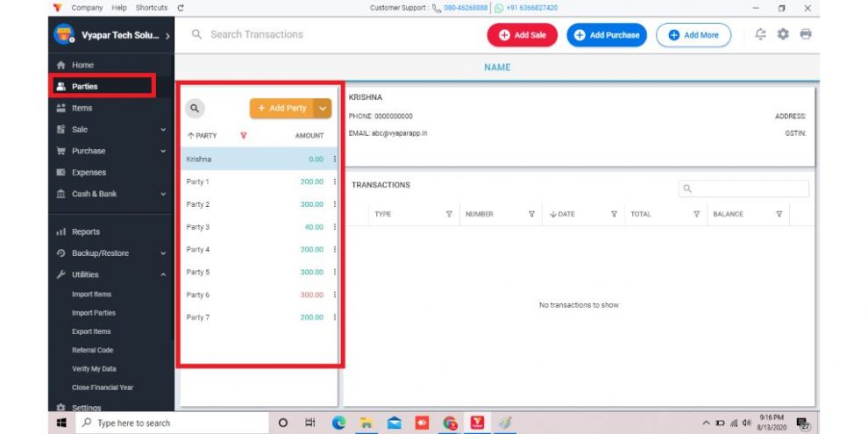This screenshot has height=434, width=868.
Task: Expand the Sale menu in sidebar
Action: [x=163, y=130]
